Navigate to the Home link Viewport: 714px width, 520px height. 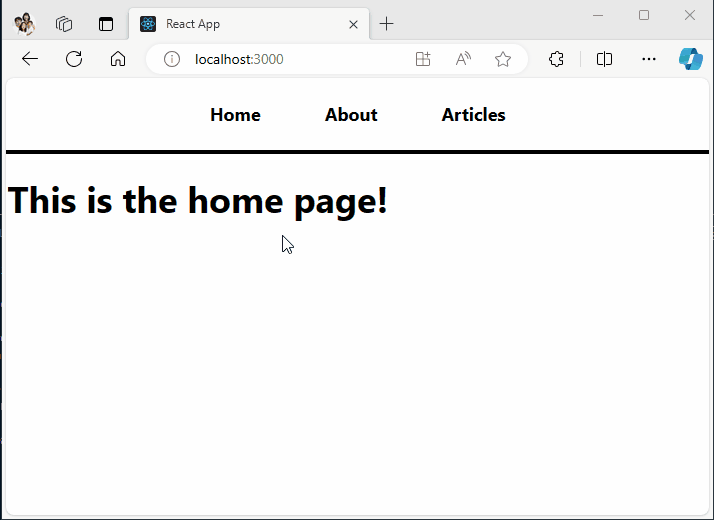click(x=235, y=115)
